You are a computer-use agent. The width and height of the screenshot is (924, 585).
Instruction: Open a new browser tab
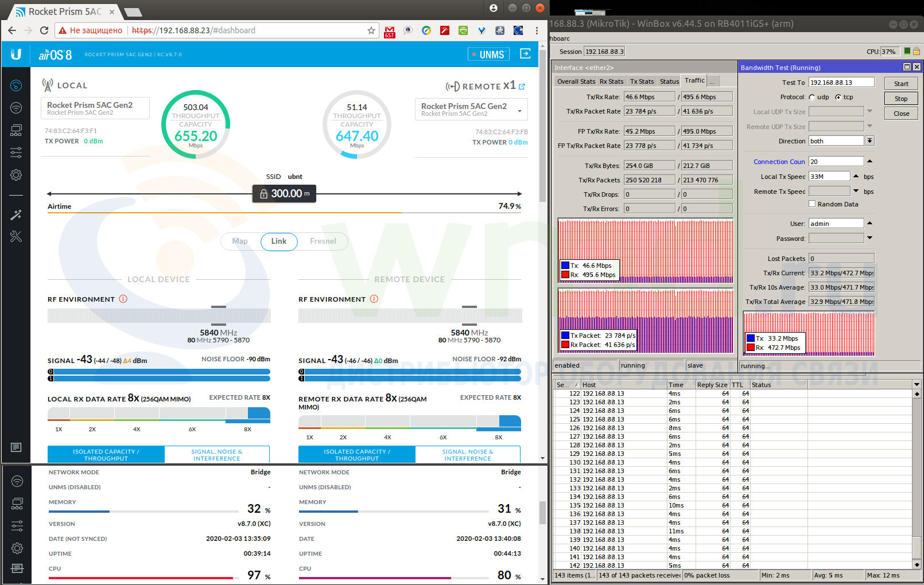pos(133,12)
